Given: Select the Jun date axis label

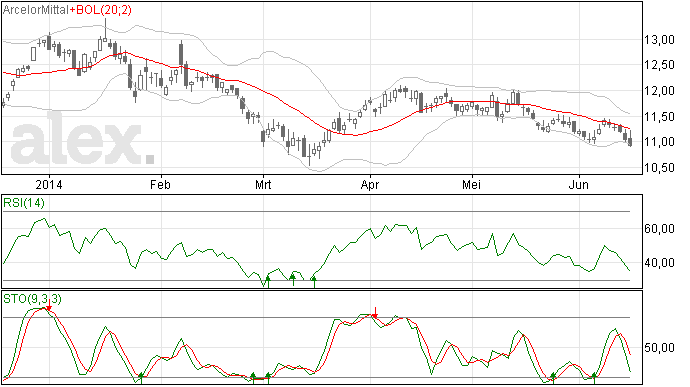Looking at the screenshot, I should tap(579, 184).
